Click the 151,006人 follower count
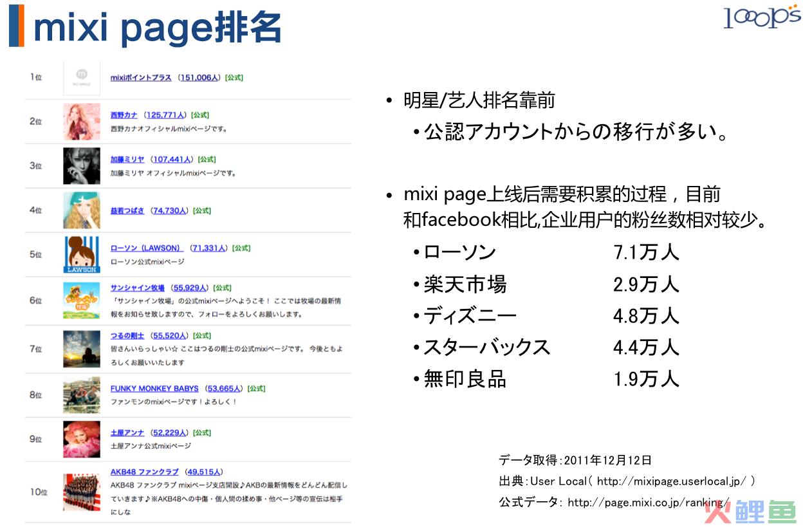This screenshot has height=527, width=812. click(200, 77)
